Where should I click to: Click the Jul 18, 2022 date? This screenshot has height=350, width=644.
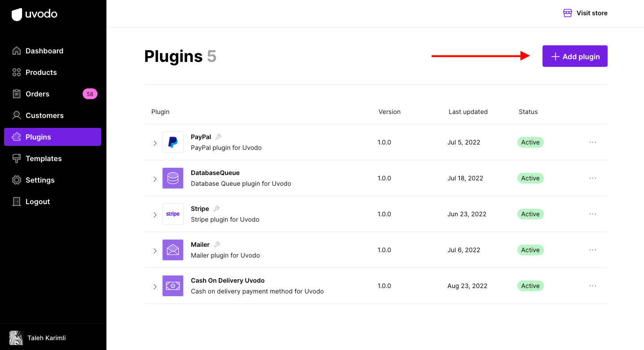(x=465, y=178)
